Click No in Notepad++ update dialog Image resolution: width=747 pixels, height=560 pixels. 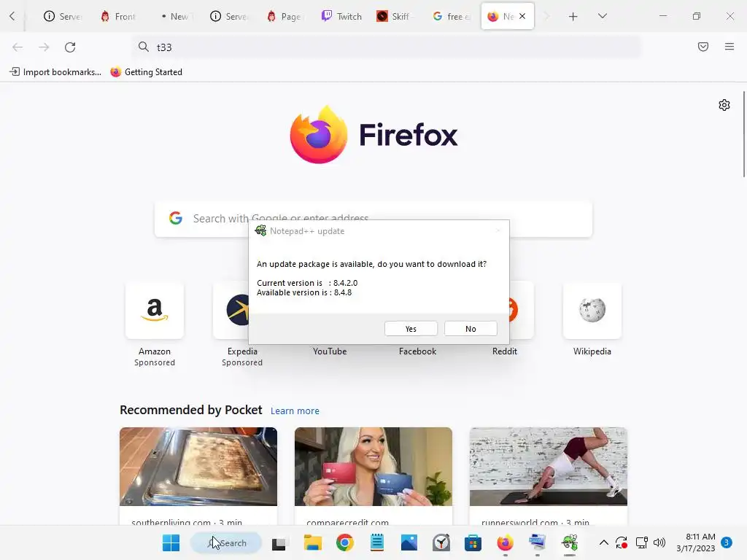pyautogui.click(x=471, y=329)
